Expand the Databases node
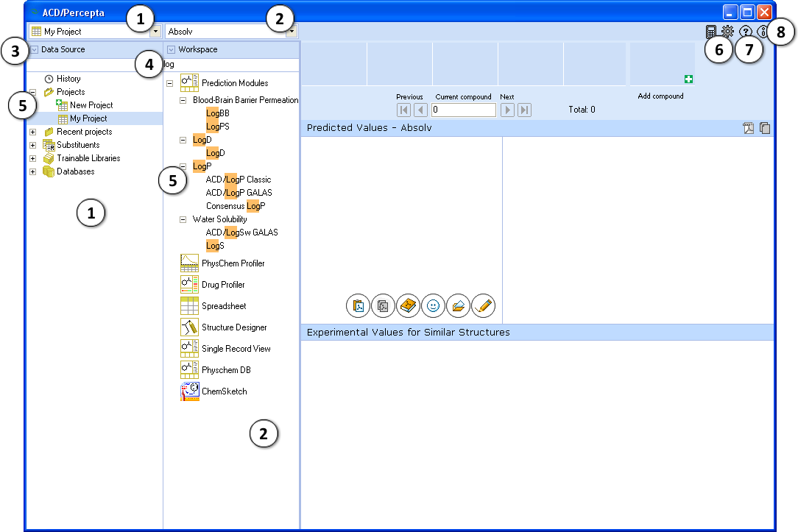798x532 pixels. point(32,171)
